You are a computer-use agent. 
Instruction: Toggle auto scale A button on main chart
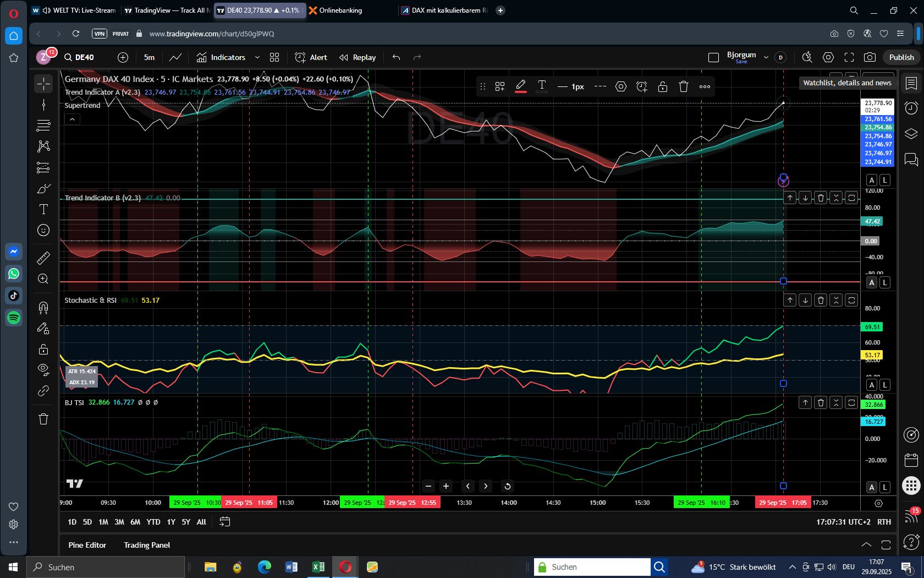point(872,180)
